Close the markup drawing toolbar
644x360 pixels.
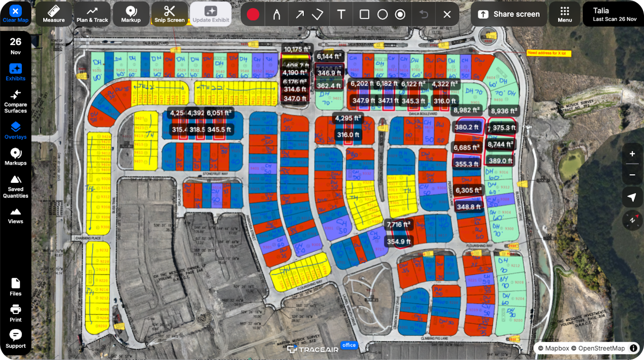447,14
